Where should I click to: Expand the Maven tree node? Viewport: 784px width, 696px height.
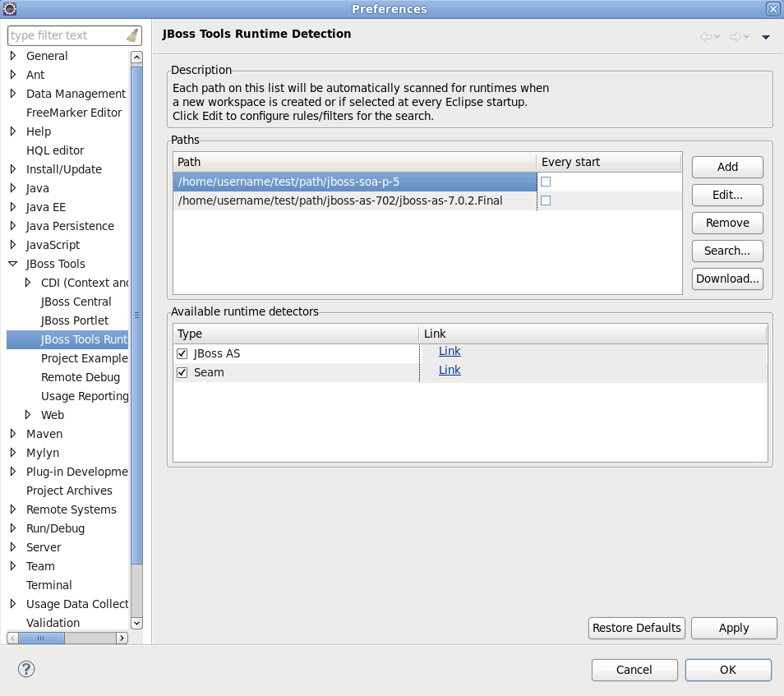pos(13,434)
